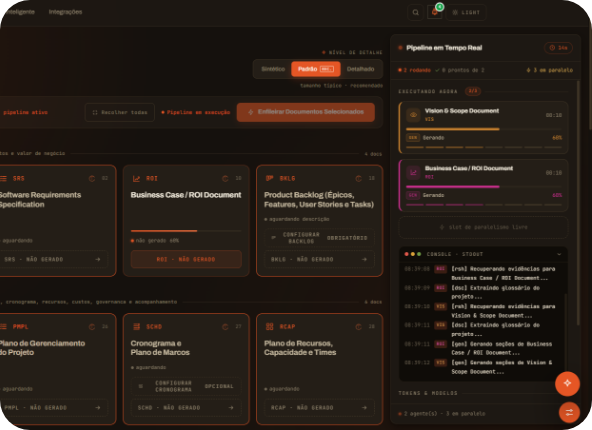Viewport: 592px width, 430px height.
Task: Click the Recolher todas button
Action: point(120,113)
